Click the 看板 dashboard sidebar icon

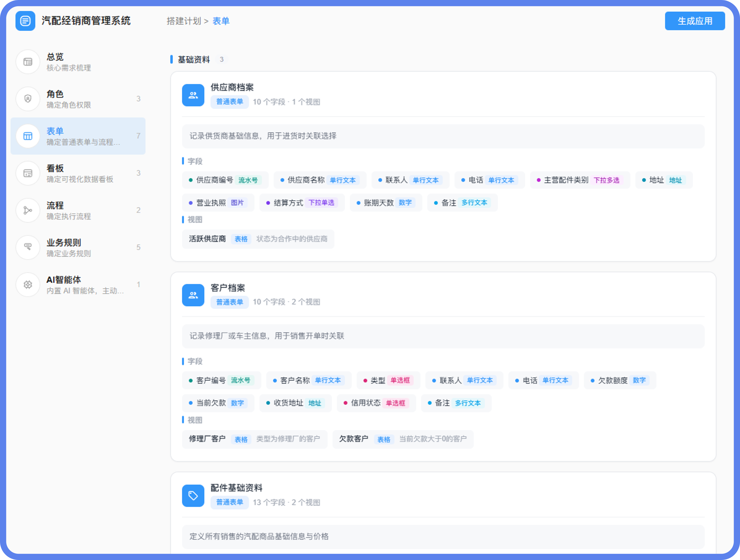[28, 173]
